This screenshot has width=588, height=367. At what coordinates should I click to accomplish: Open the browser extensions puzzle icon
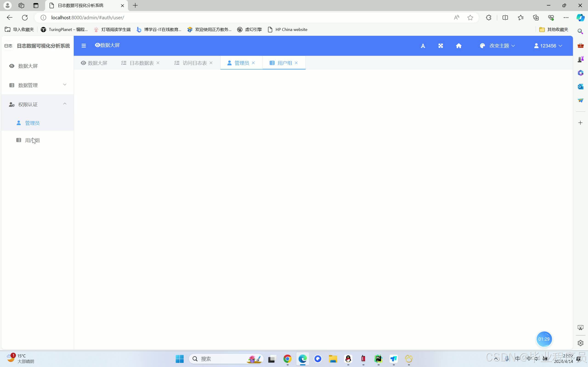click(489, 17)
